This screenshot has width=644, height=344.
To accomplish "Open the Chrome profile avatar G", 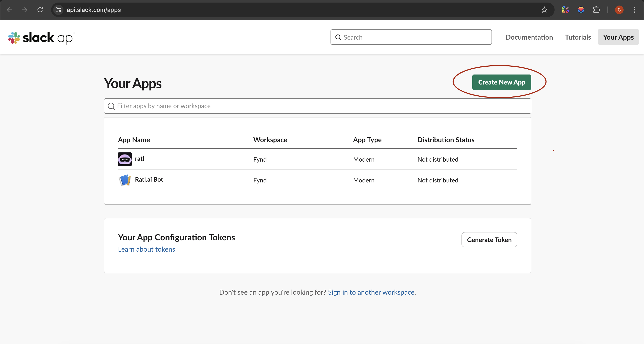I will pyautogui.click(x=619, y=10).
